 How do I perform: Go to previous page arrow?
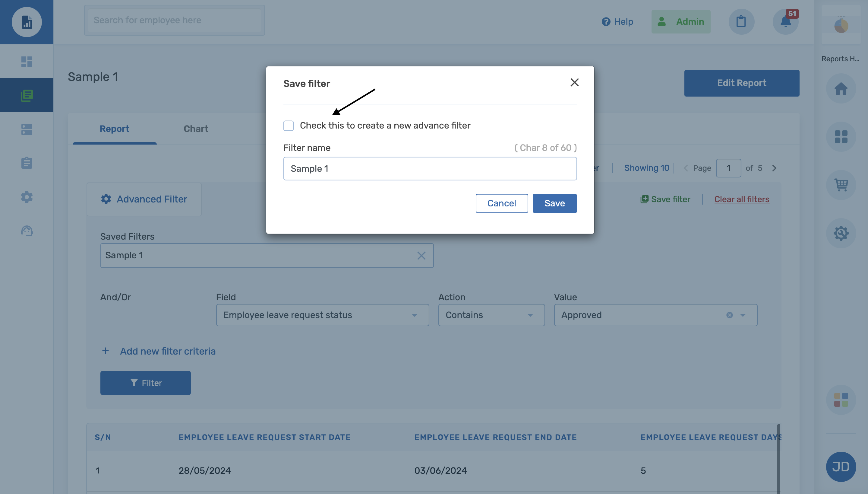[x=685, y=168]
